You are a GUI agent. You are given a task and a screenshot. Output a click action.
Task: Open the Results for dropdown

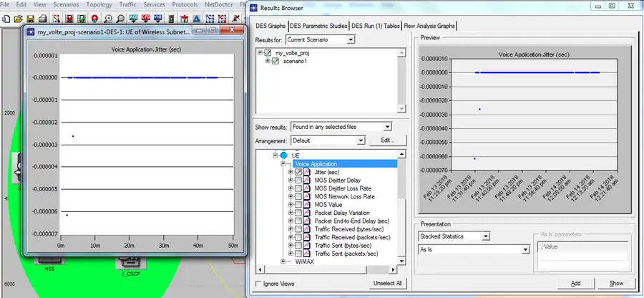coord(351,40)
